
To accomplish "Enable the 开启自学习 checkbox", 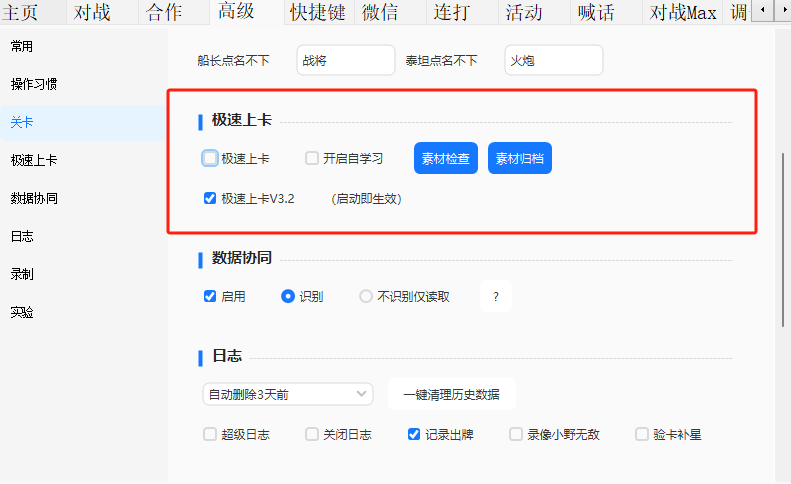I will pyautogui.click(x=312, y=158).
